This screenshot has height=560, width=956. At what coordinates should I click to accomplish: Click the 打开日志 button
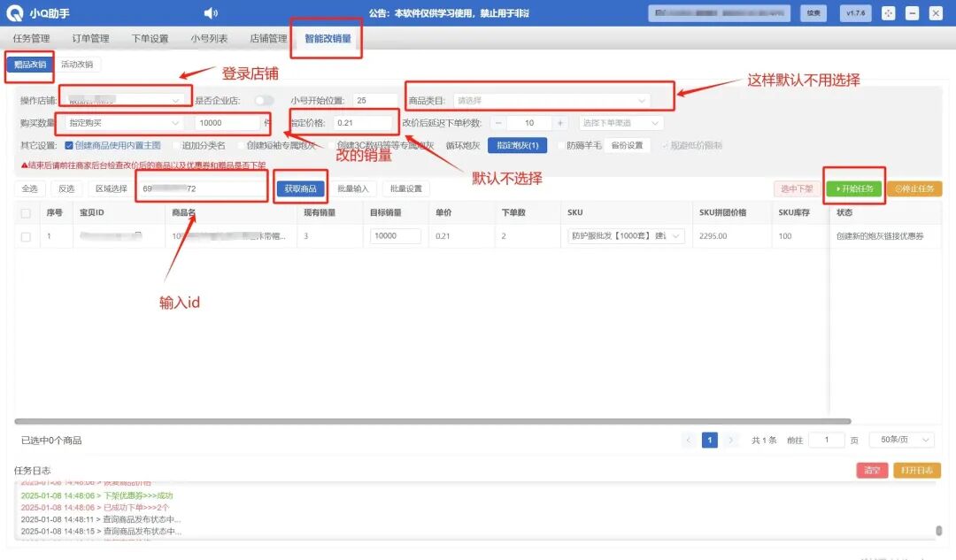(x=917, y=471)
